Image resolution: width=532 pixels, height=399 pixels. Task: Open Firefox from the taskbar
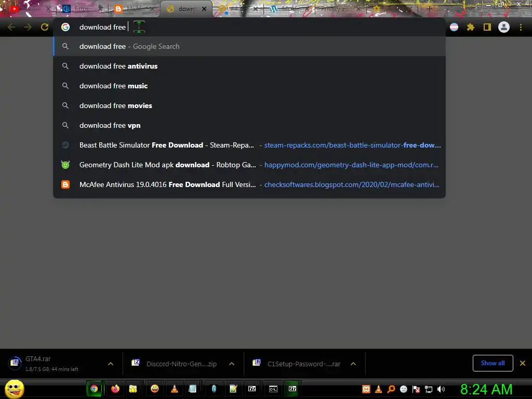115,389
